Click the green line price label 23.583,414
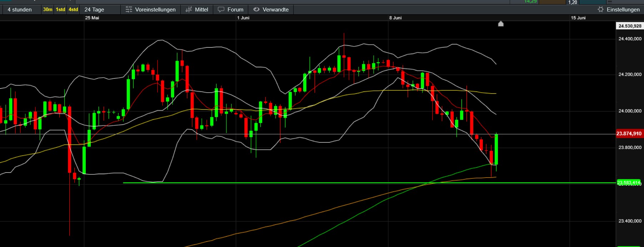The image size is (644, 247). pos(629,183)
